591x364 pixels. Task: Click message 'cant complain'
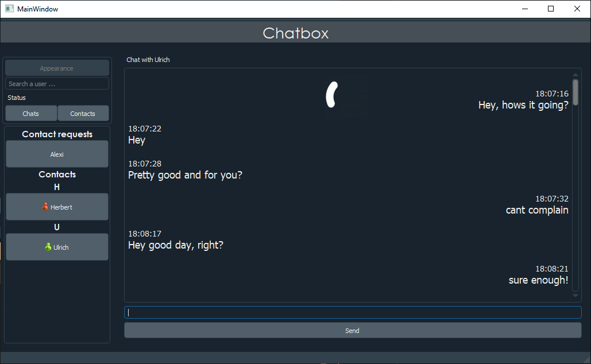point(536,210)
